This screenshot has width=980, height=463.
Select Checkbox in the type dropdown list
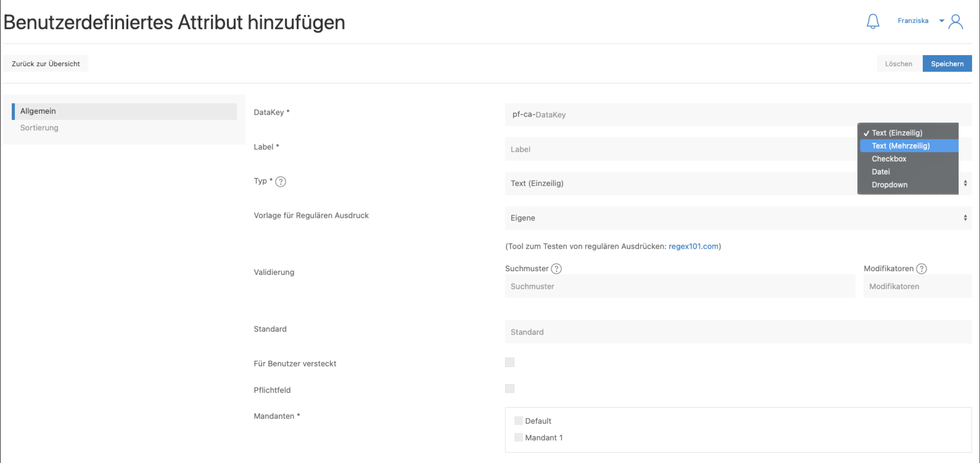[889, 159]
